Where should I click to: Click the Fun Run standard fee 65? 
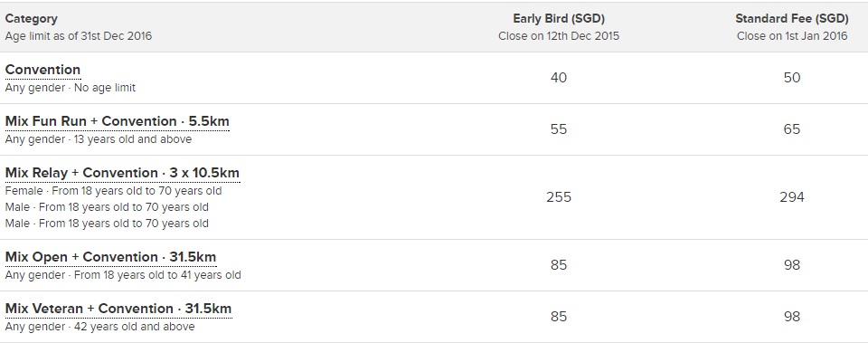792,129
